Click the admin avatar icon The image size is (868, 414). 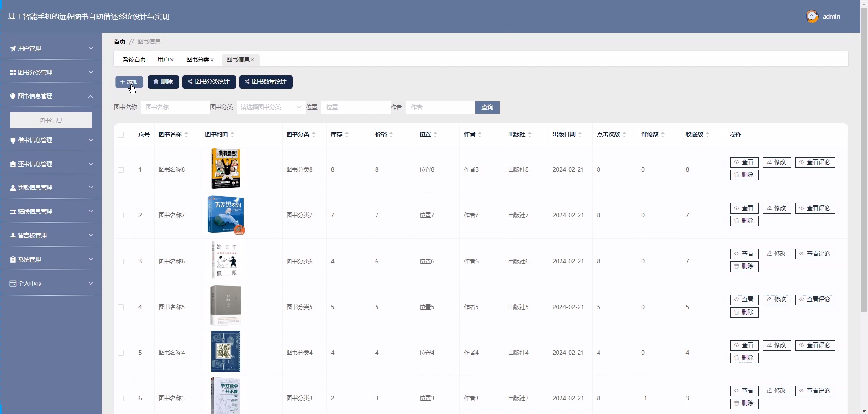812,16
